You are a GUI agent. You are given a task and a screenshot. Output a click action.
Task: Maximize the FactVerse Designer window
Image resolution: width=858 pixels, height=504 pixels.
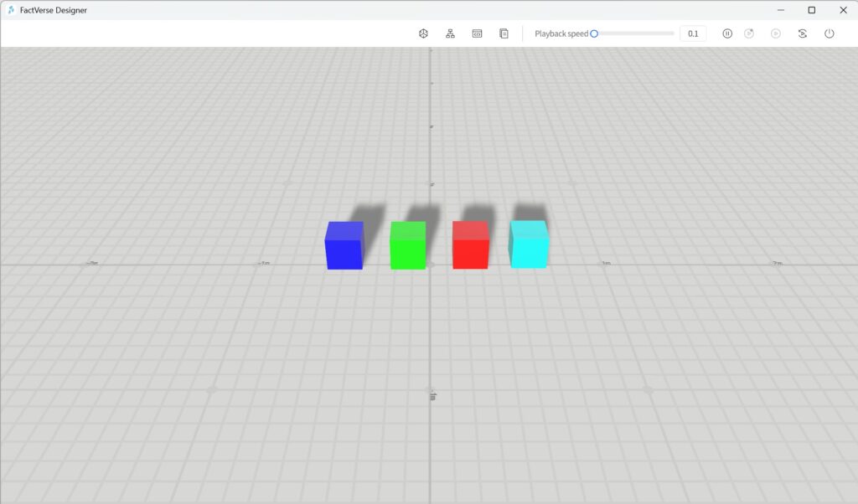pyautogui.click(x=811, y=10)
